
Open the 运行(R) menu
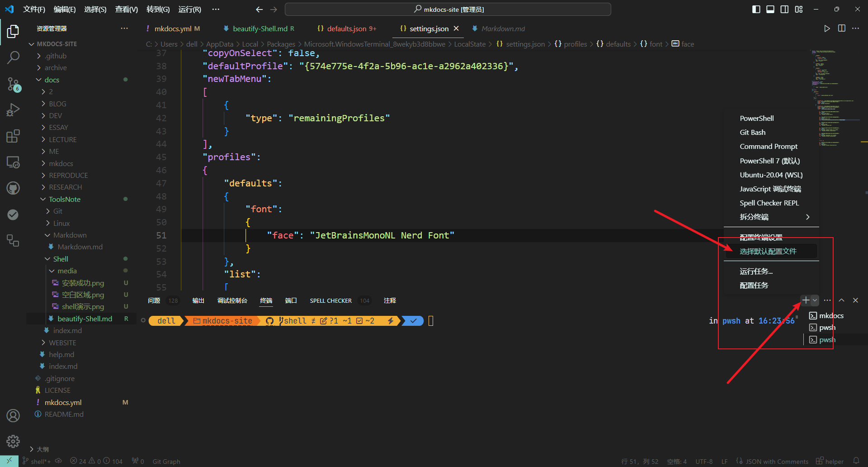pos(189,9)
